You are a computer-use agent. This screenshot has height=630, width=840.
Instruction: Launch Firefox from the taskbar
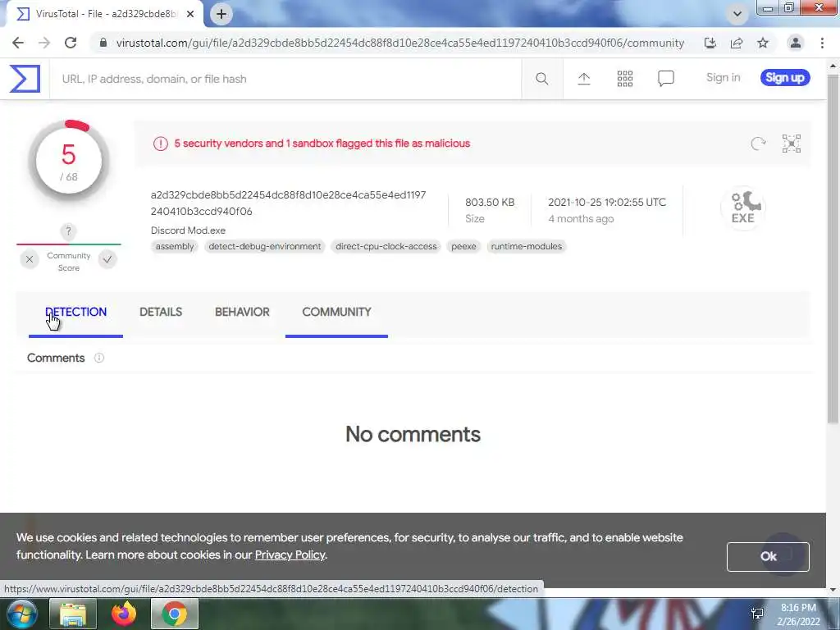pos(124,614)
